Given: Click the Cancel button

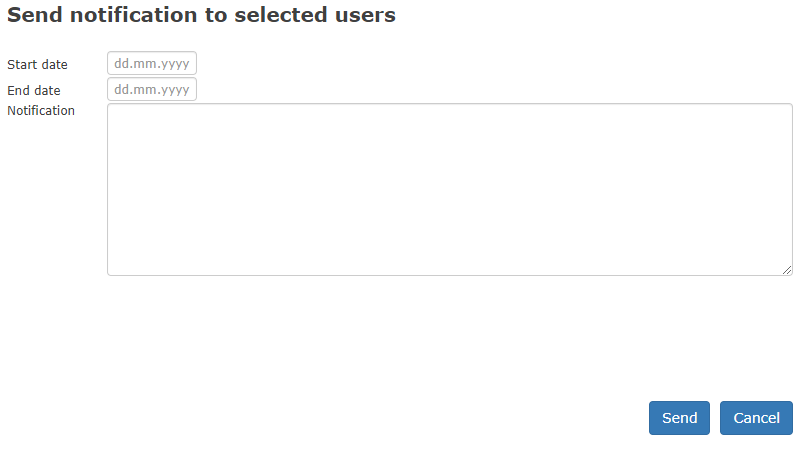Looking at the screenshot, I should click(756, 418).
